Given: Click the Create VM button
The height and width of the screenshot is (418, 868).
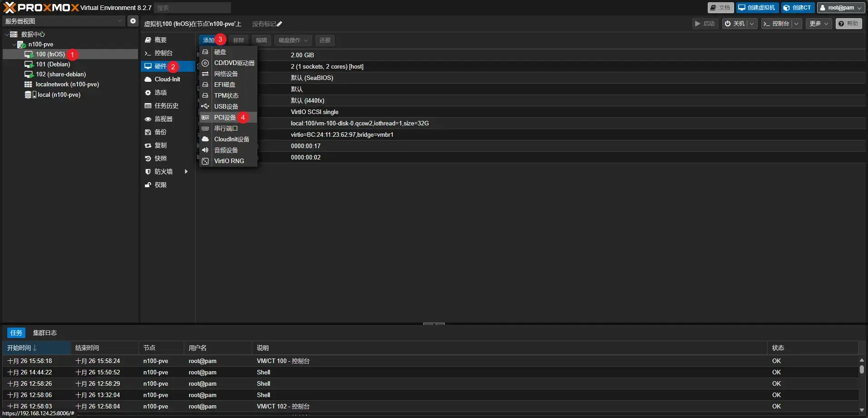Looking at the screenshot, I should coord(757,8).
